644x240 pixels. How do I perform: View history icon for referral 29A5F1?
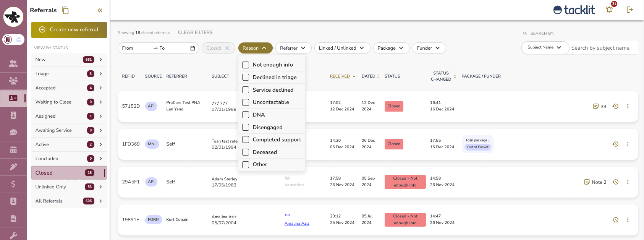(x=615, y=182)
